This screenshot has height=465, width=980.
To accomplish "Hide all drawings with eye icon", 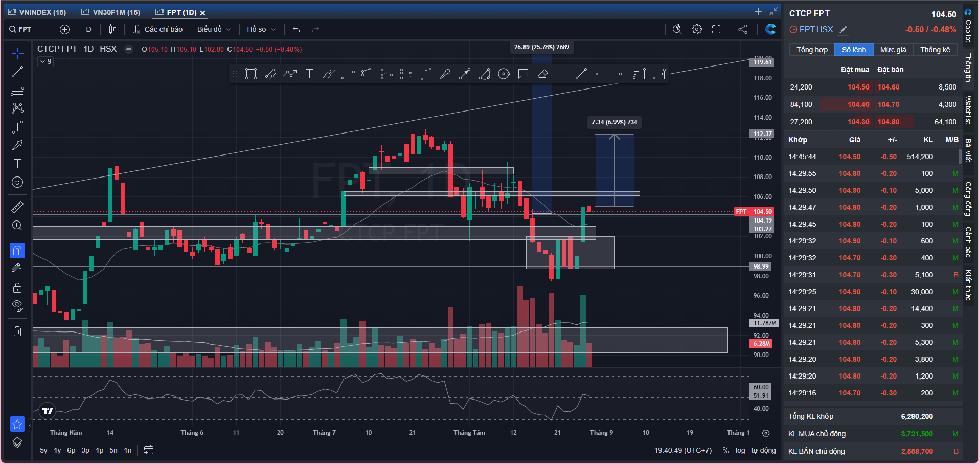I will click(x=17, y=306).
